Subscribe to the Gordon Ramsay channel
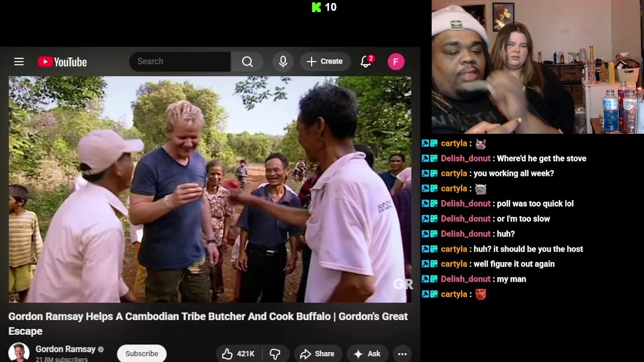The width and height of the screenshot is (644, 362). 142,353
